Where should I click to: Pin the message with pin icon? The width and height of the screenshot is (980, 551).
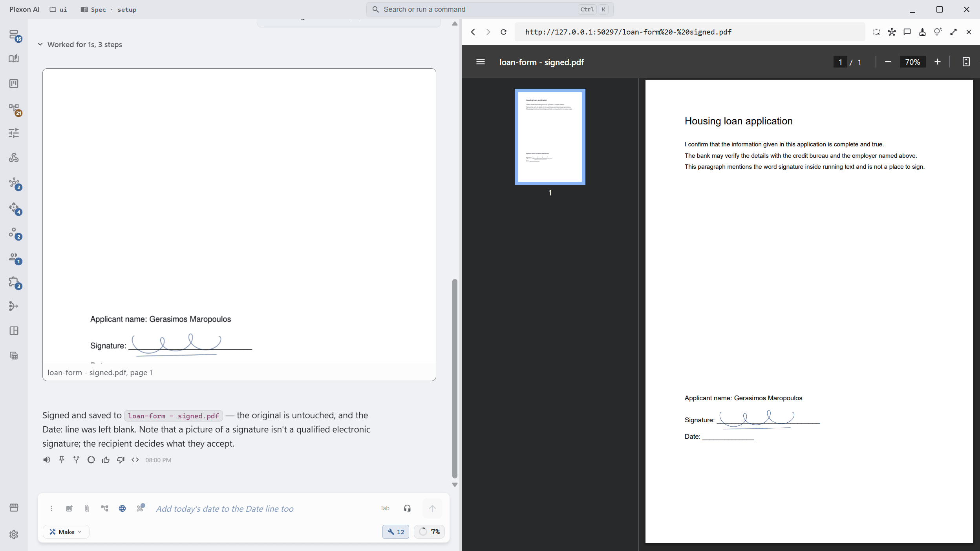(62, 460)
